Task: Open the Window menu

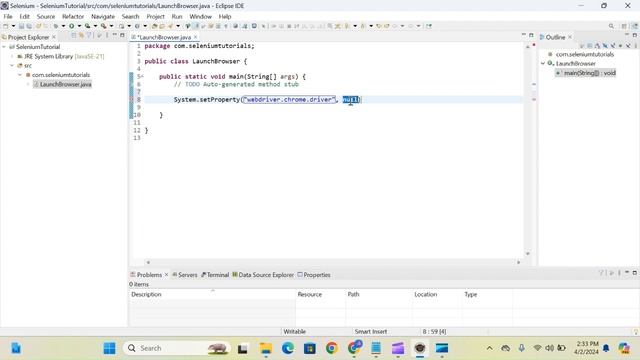Action: pos(200,16)
